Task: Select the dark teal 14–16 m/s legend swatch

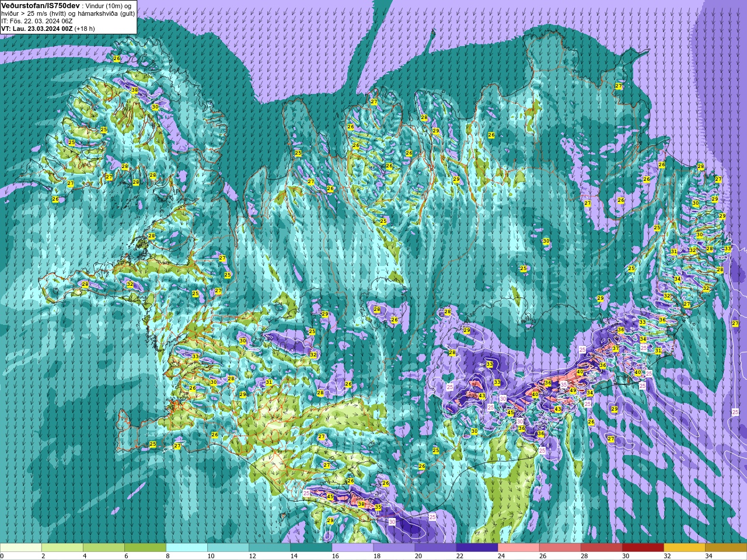Action: point(311,548)
